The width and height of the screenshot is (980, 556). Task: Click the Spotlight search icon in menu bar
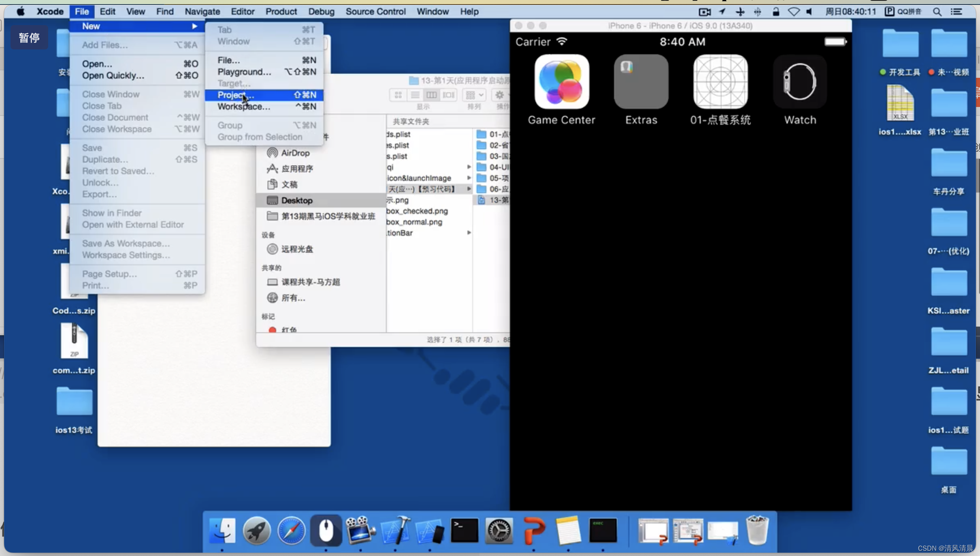[x=937, y=12]
